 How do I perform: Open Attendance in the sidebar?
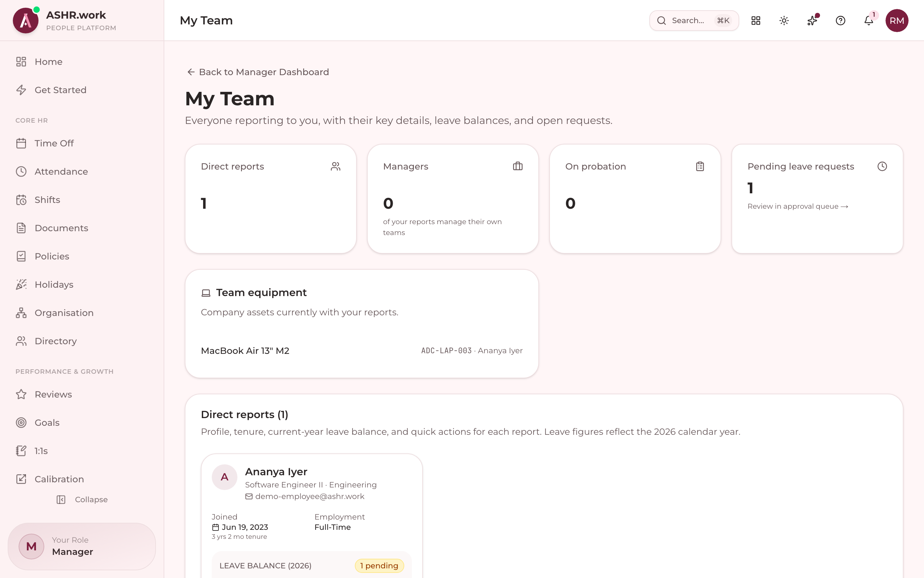82,172
